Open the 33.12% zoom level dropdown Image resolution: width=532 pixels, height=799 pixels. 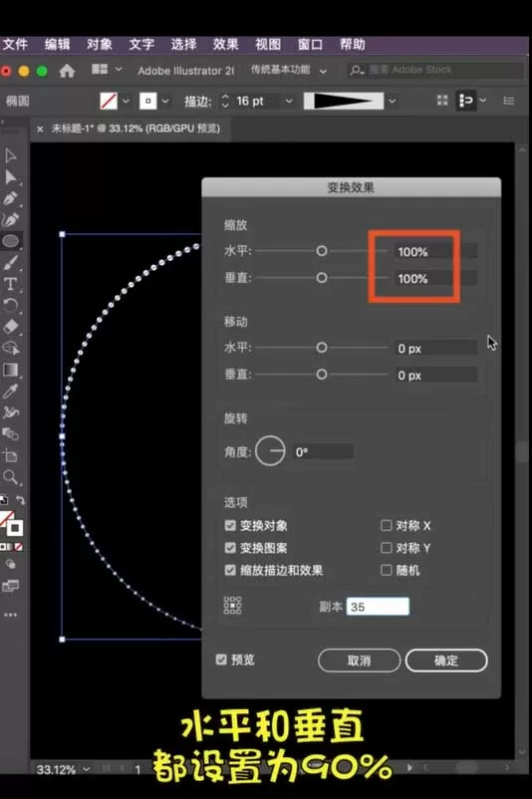coord(87,769)
